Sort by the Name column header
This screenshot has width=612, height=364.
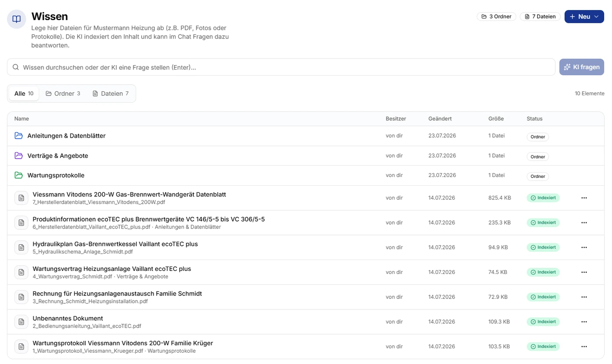click(21, 119)
